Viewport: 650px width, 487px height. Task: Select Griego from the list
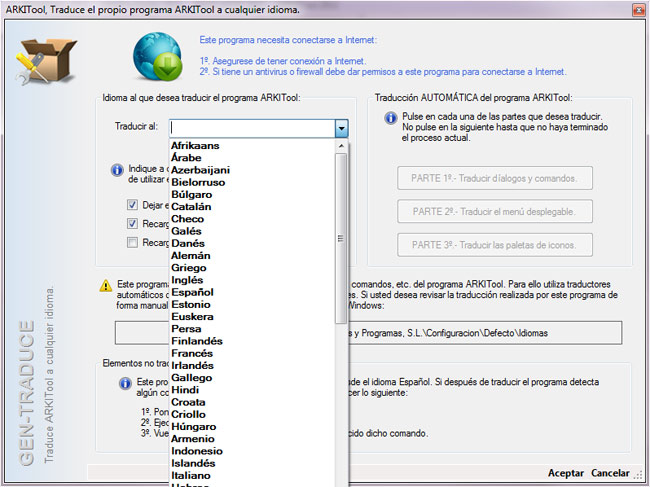(252, 268)
